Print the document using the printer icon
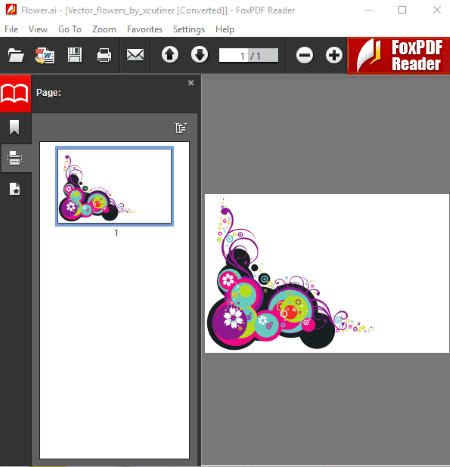Screen dimensions: 450x467 point(104,55)
